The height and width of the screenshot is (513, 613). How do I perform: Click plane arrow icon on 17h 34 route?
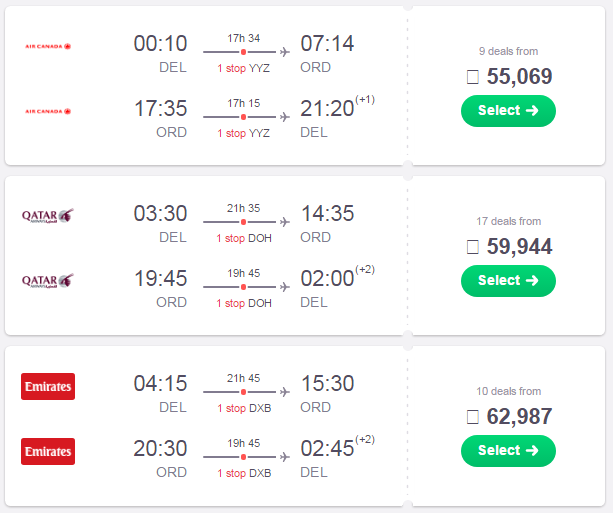(285, 52)
